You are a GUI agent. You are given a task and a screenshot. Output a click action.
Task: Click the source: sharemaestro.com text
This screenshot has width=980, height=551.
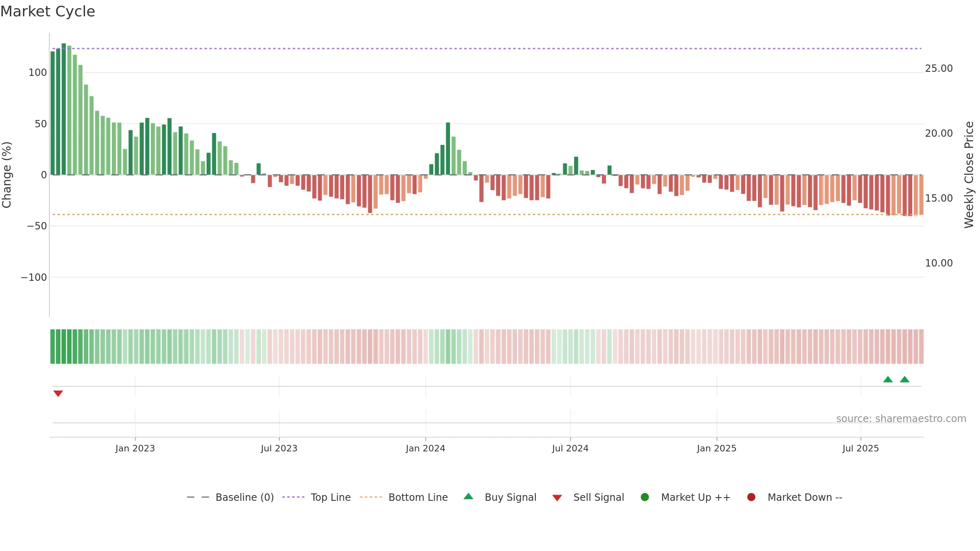[901, 418]
